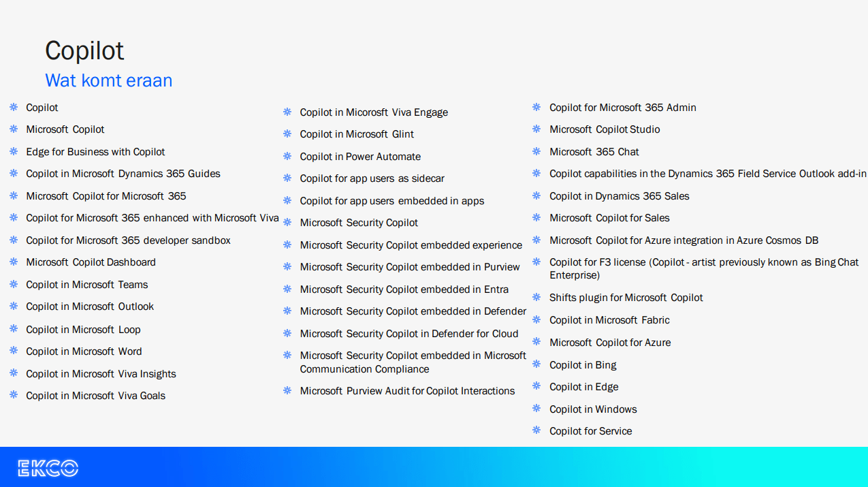Viewport: 868px width, 487px height.
Task: Select "Copilot in Micorosft Viva Engage" entry
Action: pyautogui.click(x=373, y=112)
